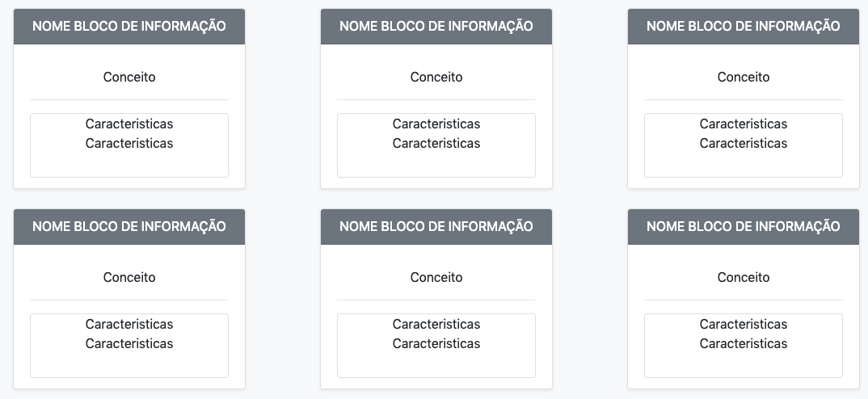
Task: Click first Caracteristicas line in top-left card
Action: [x=129, y=124]
